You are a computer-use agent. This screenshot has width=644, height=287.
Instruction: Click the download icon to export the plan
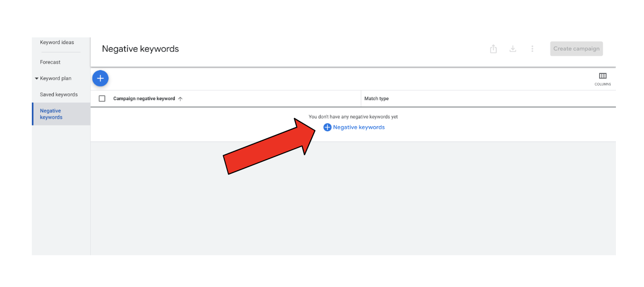512,49
